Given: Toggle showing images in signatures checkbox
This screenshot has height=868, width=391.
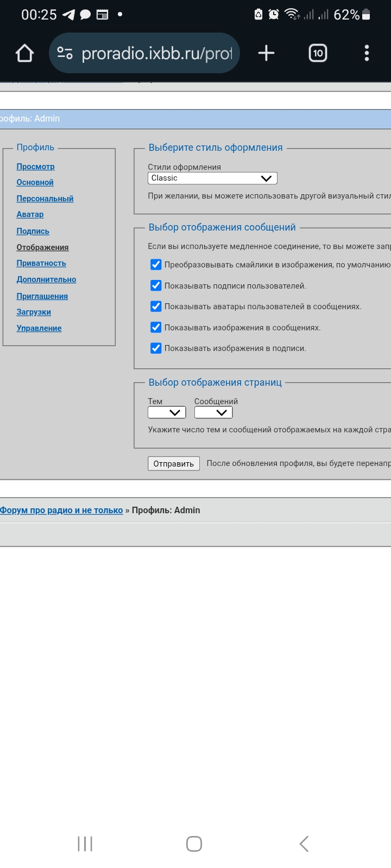Looking at the screenshot, I should click(156, 348).
